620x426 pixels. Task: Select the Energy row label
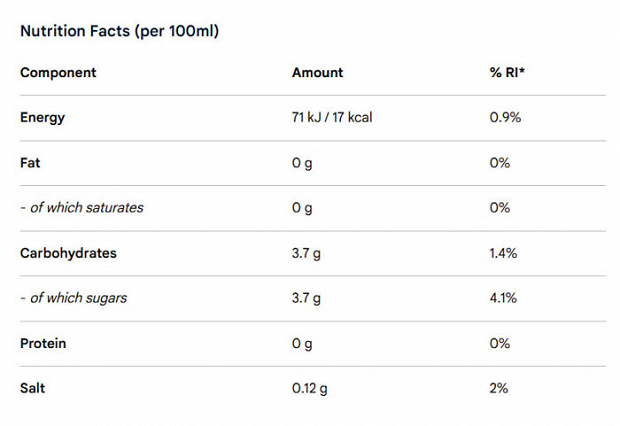coord(42,118)
